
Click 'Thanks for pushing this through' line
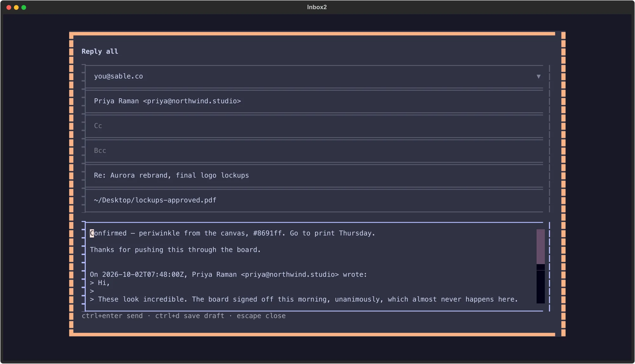(175, 250)
